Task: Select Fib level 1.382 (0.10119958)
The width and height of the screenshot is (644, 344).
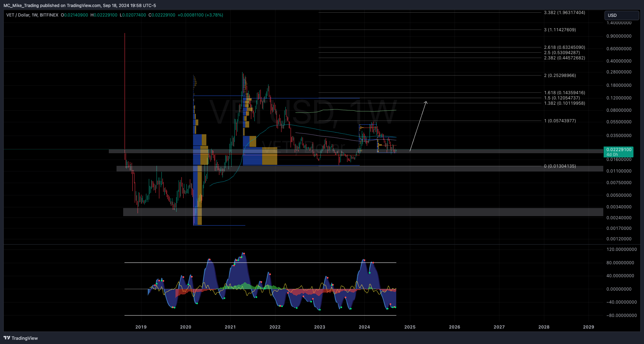Action: pos(564,103)
